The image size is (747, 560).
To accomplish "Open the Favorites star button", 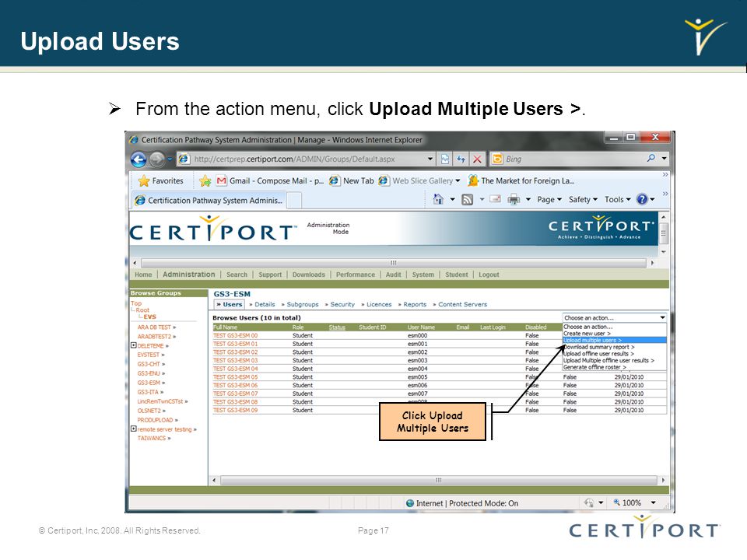I will (x=160, y=181).
